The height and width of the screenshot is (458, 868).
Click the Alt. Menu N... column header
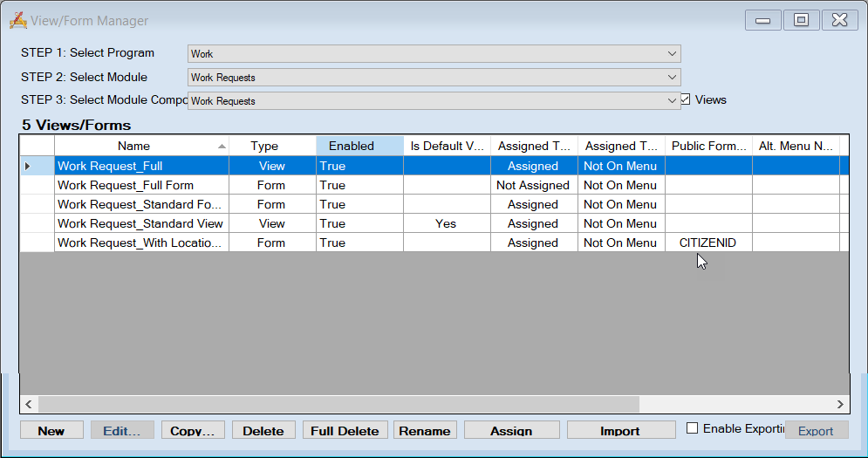[x=796, y=147]
